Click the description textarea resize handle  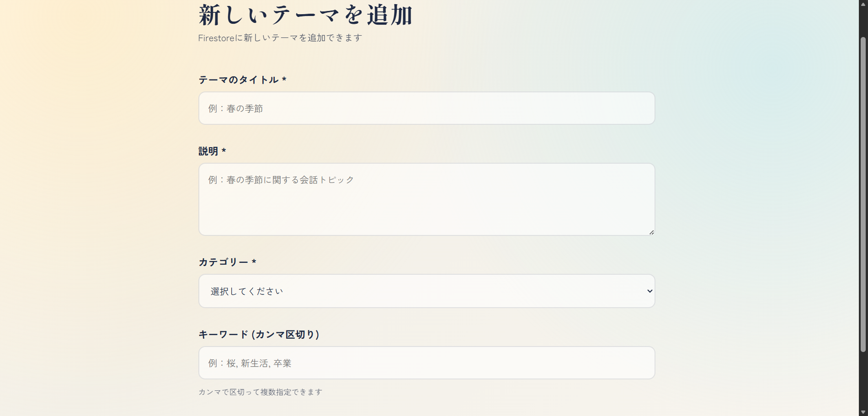[x=651, y=232]
